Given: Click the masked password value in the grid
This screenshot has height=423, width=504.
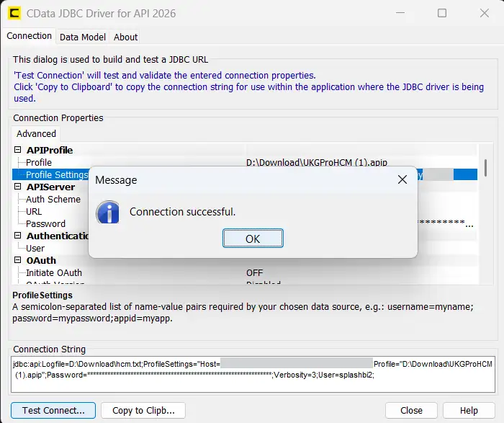Looking at the screenshot, I should [x=445, y=223].
